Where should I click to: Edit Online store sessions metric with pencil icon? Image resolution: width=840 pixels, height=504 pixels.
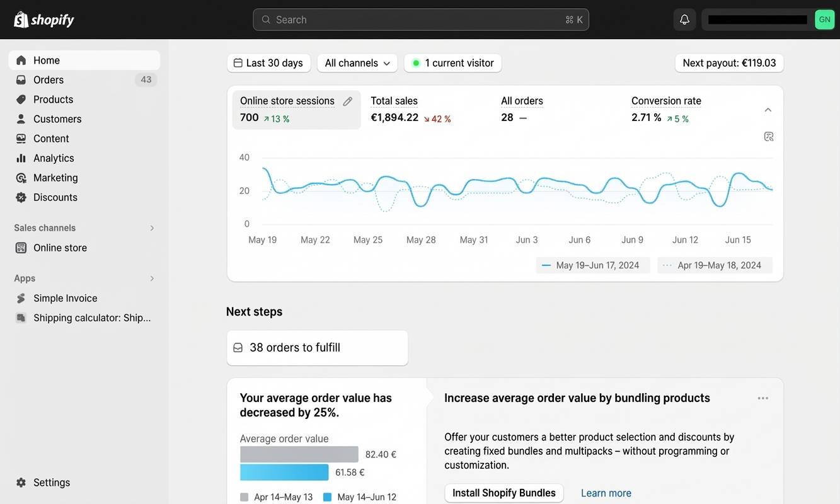[x=347, y=100]
